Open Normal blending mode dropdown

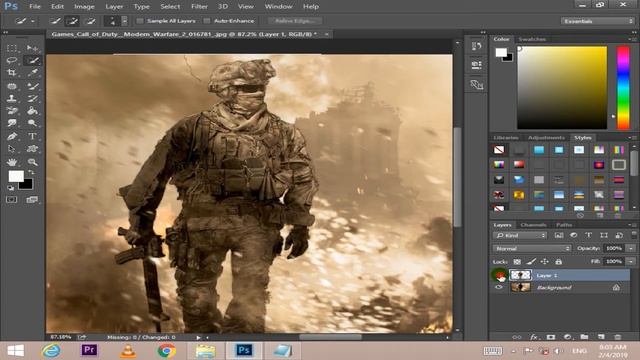(532, 248)
